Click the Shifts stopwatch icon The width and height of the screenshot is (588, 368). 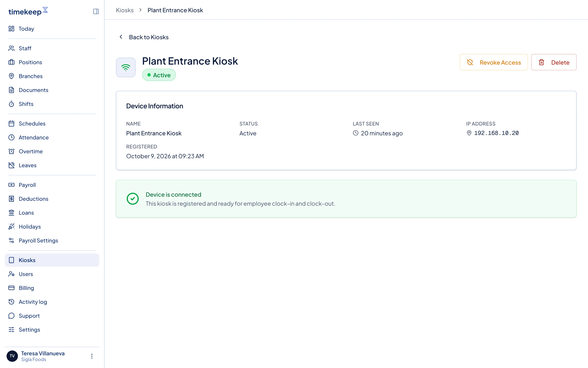coord(11,104)
